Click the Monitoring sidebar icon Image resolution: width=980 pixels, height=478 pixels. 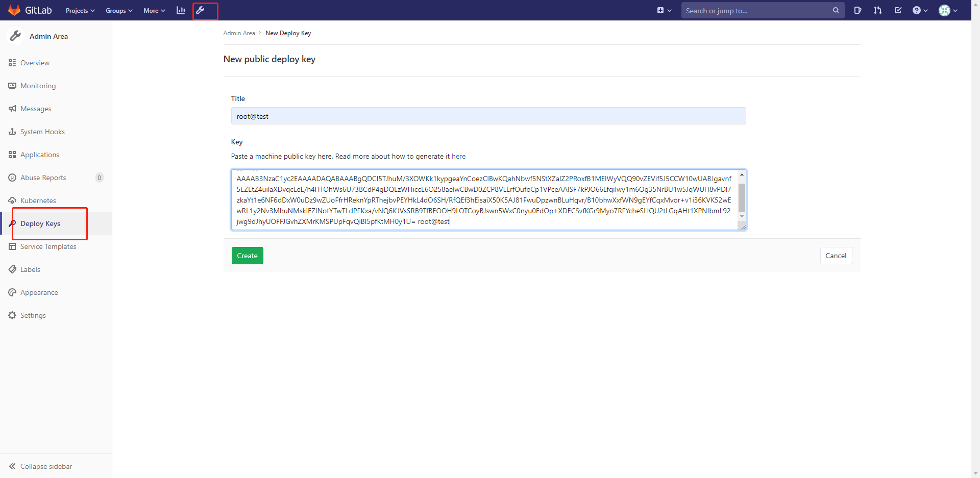coord(12,86)
